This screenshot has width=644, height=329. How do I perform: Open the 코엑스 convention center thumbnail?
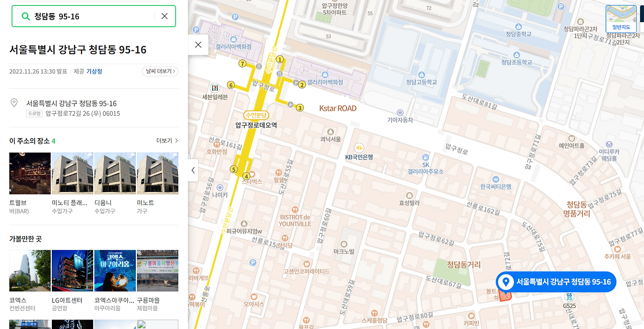(x=30, y=271)
